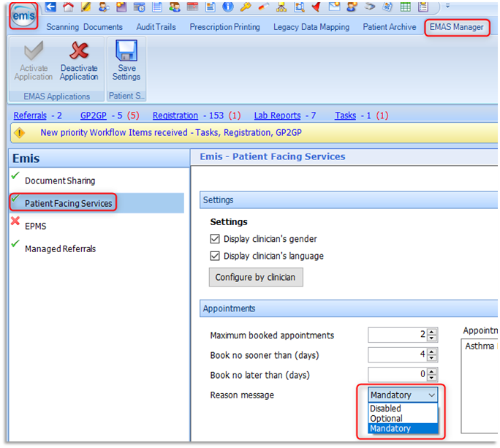Click the patient search person icon
Screen dimensions: 500x448
point(104,7)
